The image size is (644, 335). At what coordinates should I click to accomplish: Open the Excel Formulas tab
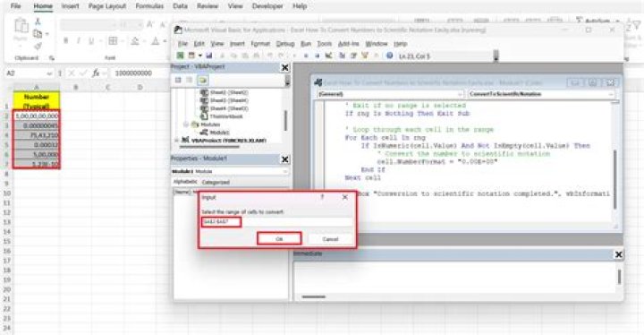(149, 6)
